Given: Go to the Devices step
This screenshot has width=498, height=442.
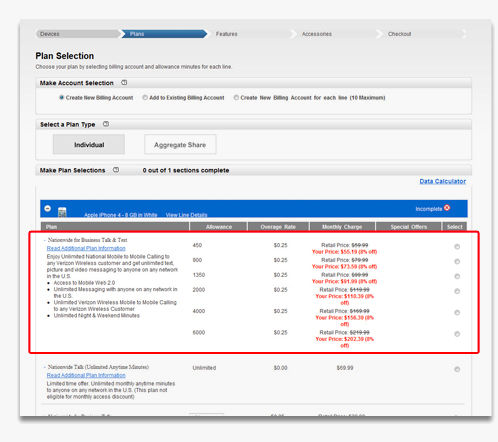Looking at the screenshot, I should coord(77,34).
